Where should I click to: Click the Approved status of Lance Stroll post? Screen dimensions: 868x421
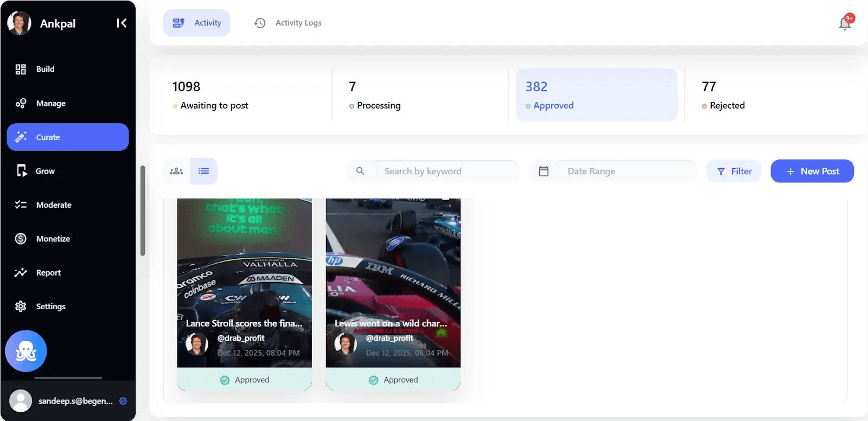[x=244, y=380]
